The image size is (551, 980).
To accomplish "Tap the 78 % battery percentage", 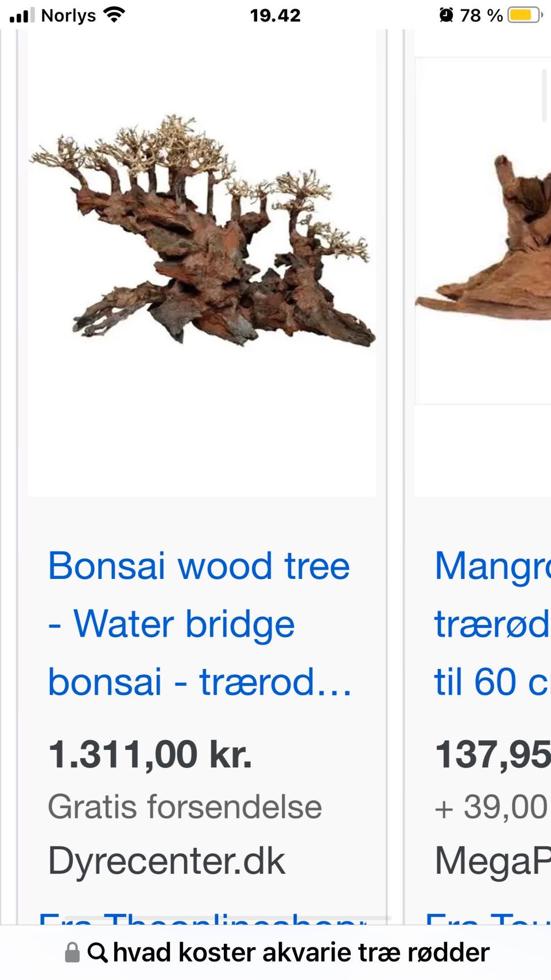I will point(481,15).
